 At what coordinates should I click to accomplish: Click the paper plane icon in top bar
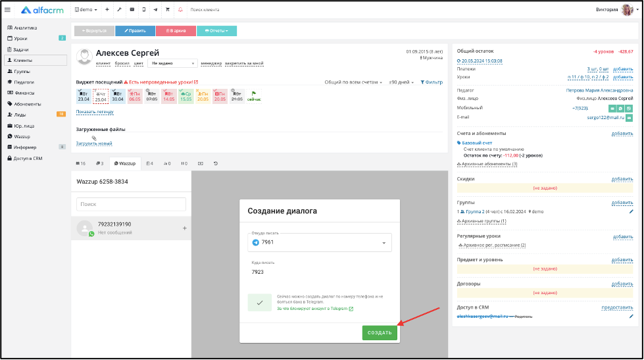155,10
